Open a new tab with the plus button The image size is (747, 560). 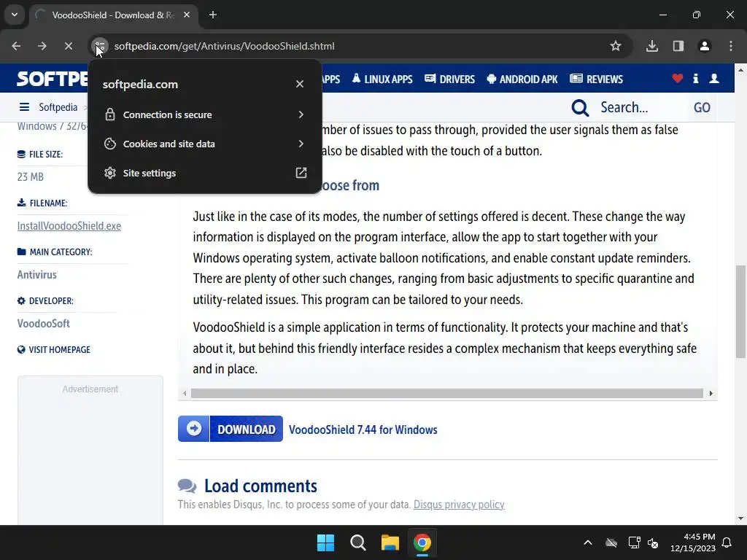213,15
